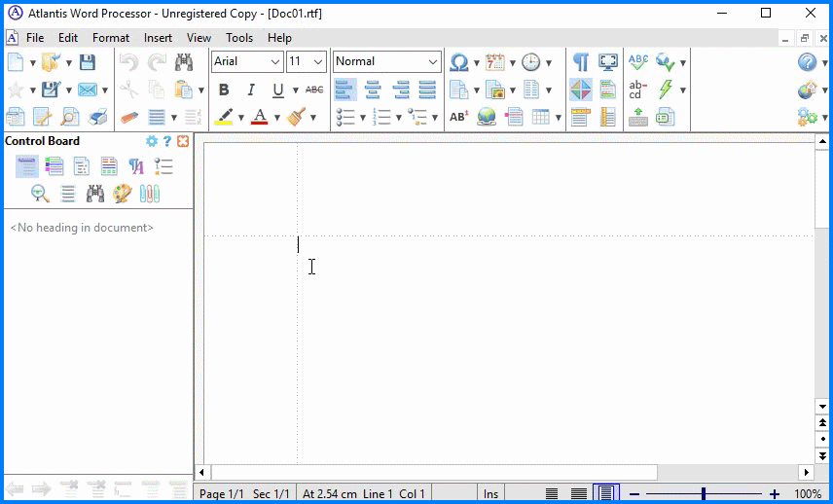Open the Format menu
Image resolution: width=833 pixels, height=504 pixels.
pyautogui.click(x=111, y=38)
